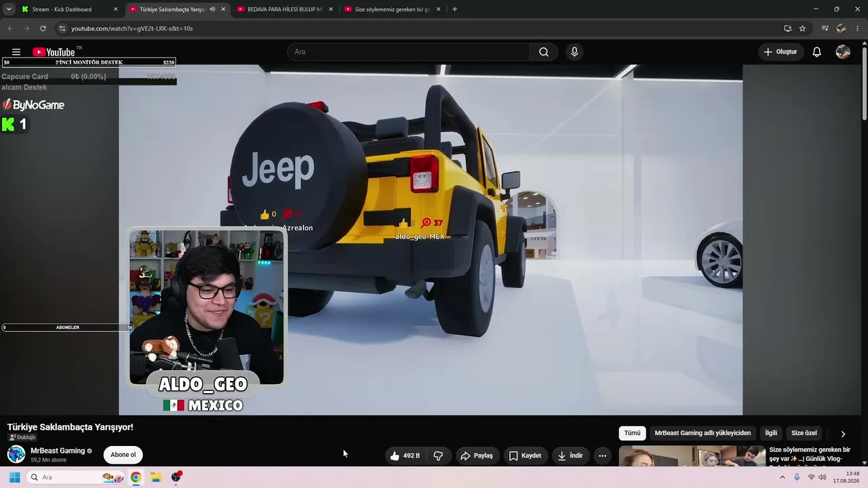Viewport: 868px width, 488px height.
Task: Open the YouTube guide hamburger menu
Action: 16,52
